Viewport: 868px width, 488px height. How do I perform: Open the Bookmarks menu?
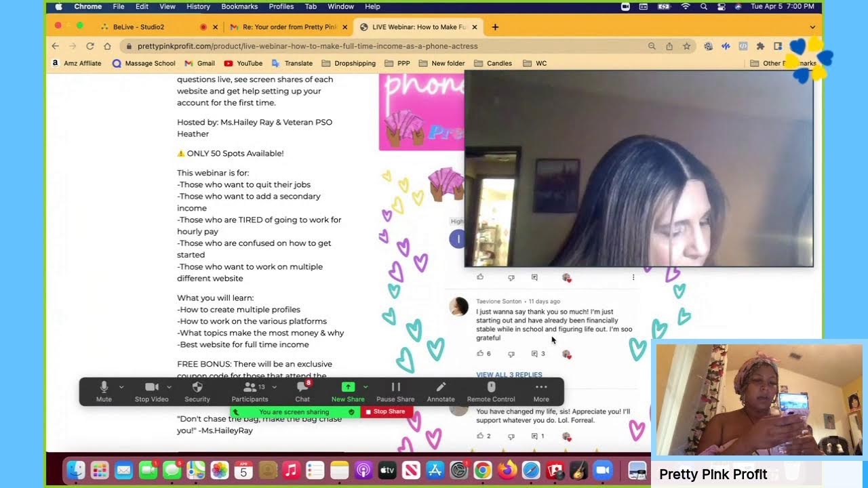tap(239, 6)
